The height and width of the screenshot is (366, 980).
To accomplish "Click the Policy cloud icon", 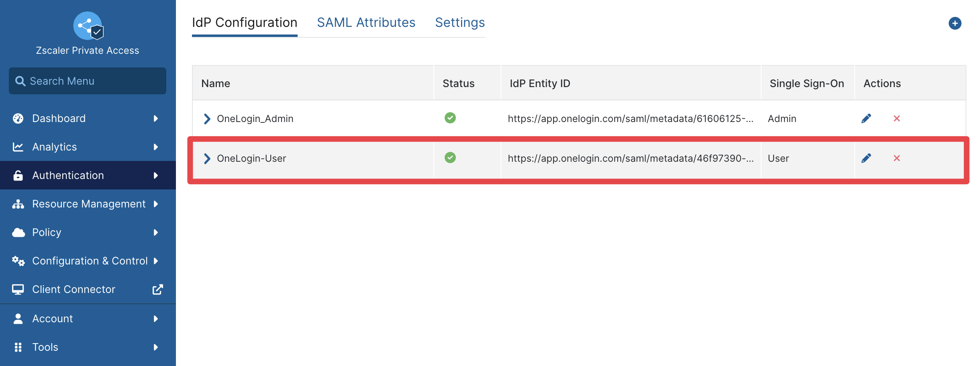I will pyautogui.click(x=18, y=232).
